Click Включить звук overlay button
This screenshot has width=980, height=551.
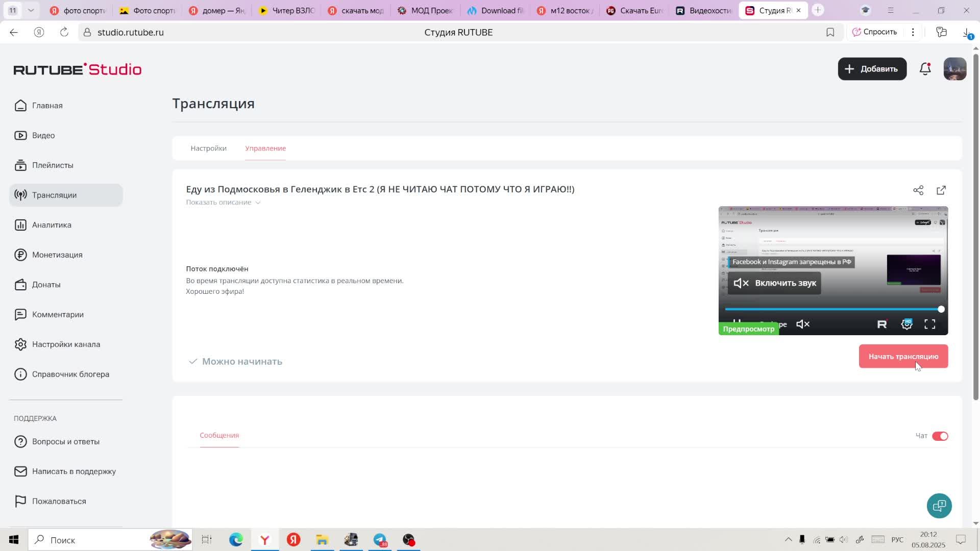(774, 283)
